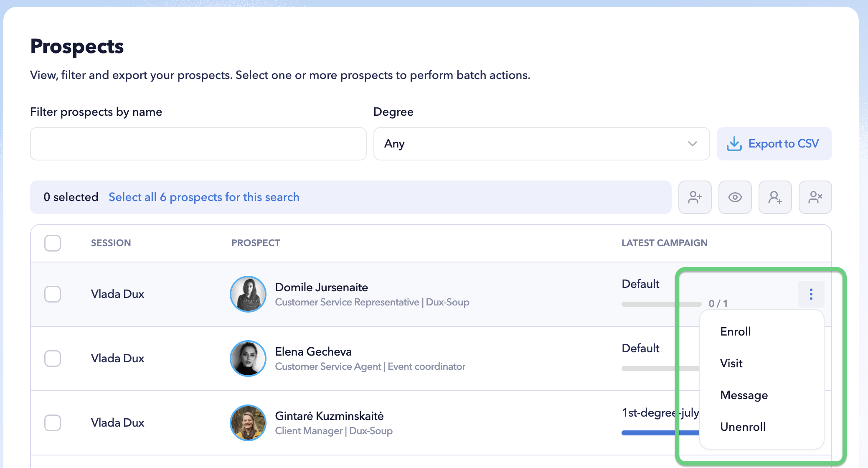Click the SESSION column header
This screenshot has height=468, width=868.
(x=111, y=243)
